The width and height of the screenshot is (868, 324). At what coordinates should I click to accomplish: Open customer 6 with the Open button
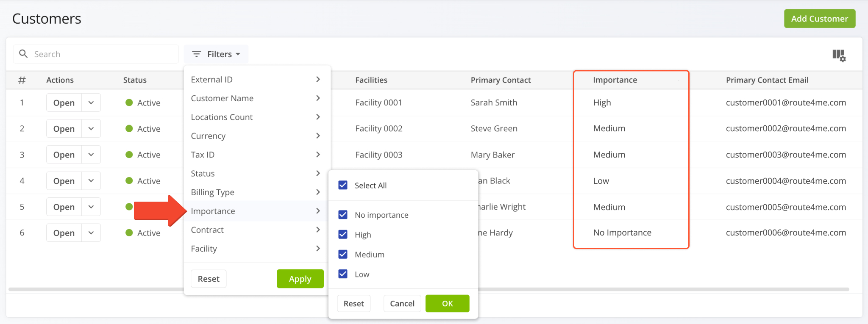coord(64,233)
